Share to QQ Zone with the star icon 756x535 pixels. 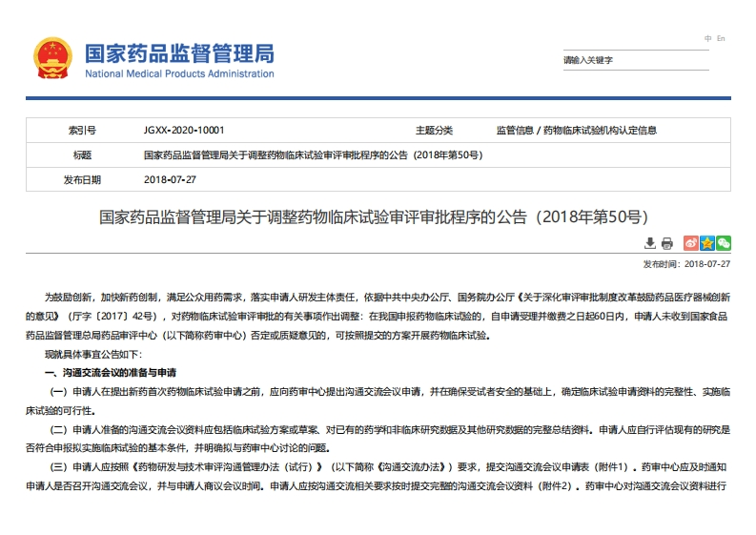[707, 243]
